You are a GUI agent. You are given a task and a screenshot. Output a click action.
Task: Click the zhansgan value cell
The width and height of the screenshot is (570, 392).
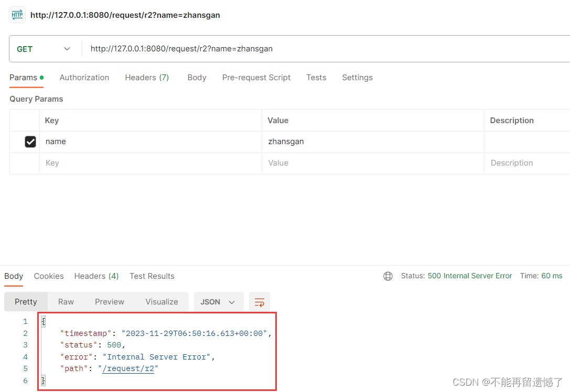click(x=373, y=141)
